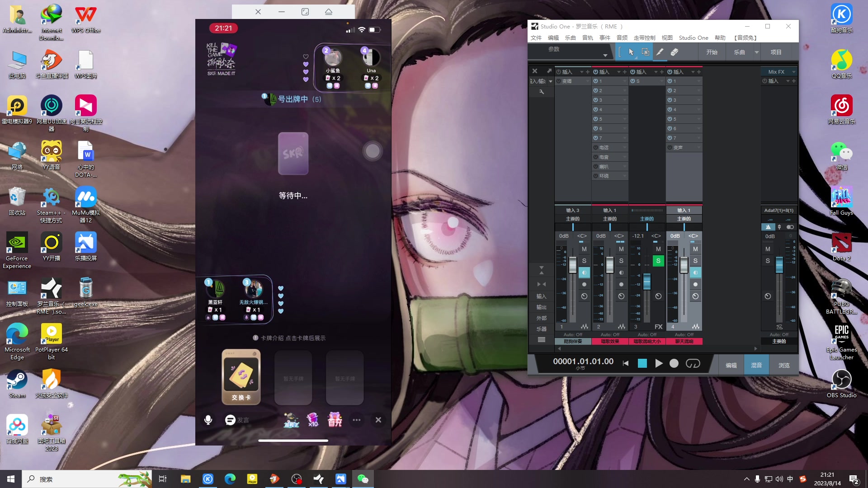This screenshot has height=488, width=868.
Task: Tap the speech bubble chat icon in the game
Action: (230, 420)
